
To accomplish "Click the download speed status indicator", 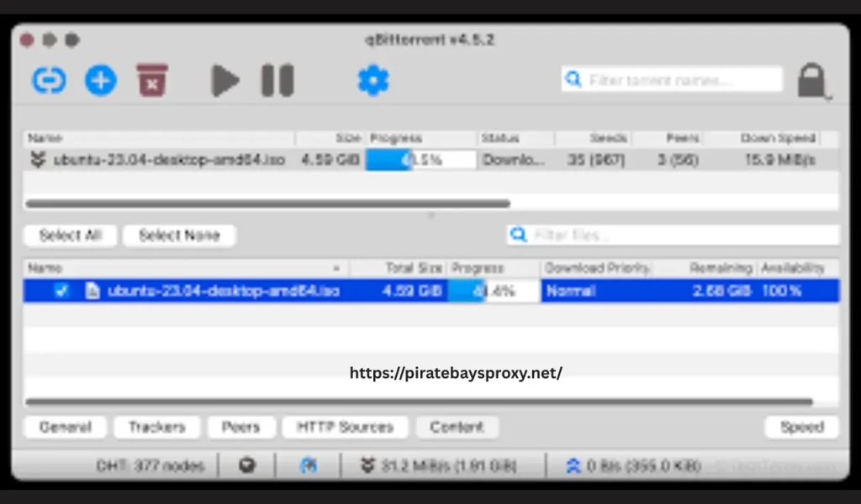I will tap(438, 466).
